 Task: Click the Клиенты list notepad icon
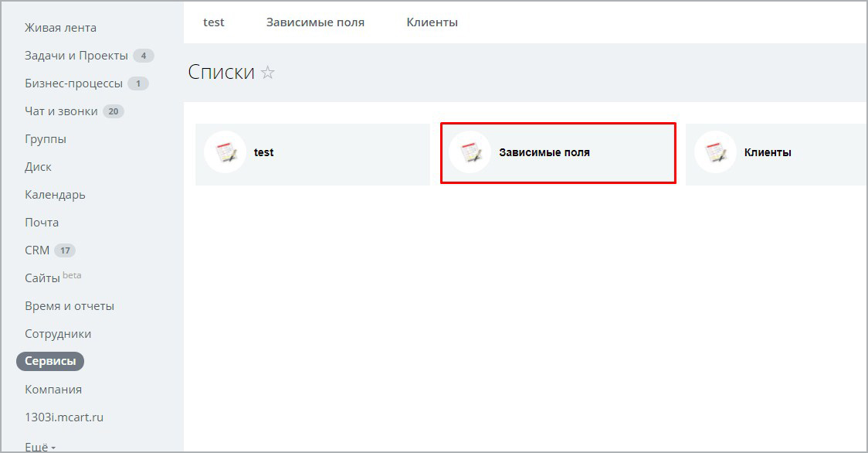[715, 152]
